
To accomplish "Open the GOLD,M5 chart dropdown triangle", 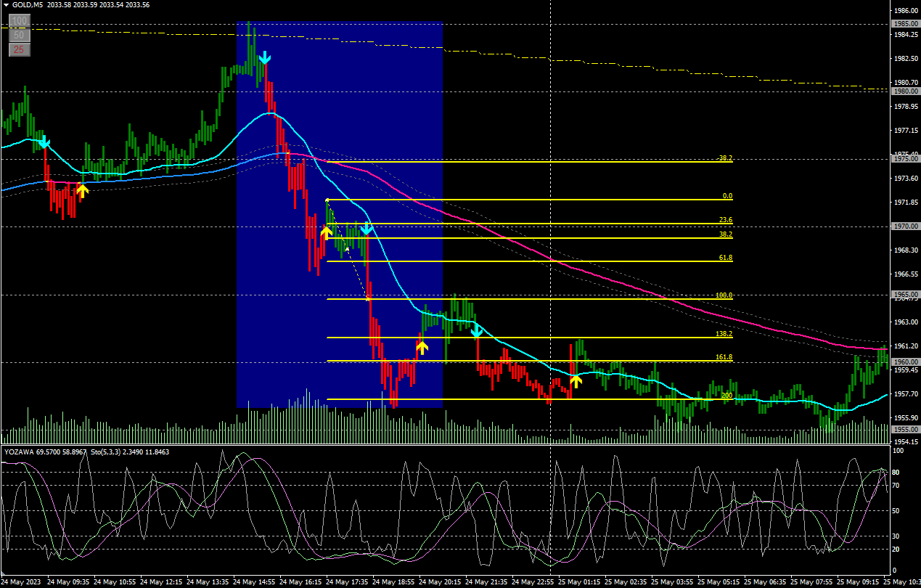I will point(6,4).
